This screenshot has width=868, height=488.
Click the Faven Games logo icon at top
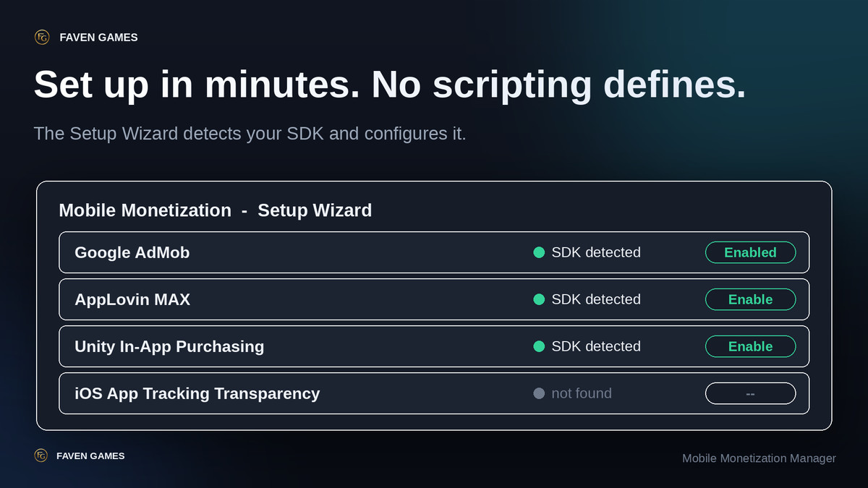(42, 37)
